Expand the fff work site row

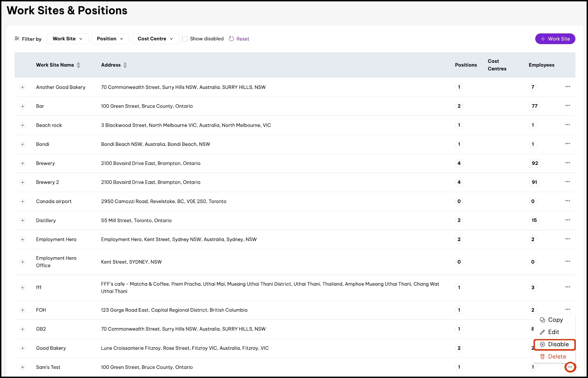[x=23, y=288]
